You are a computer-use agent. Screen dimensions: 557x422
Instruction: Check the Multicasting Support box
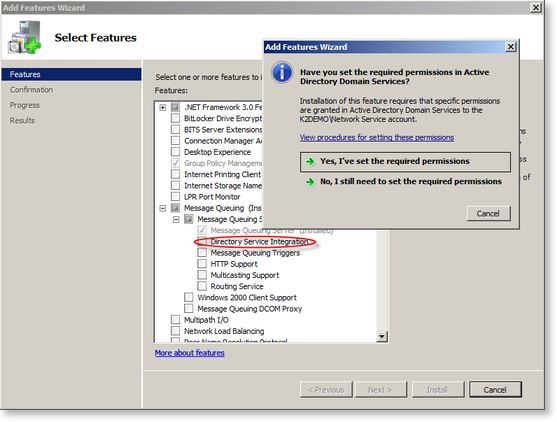pos(202,275)
